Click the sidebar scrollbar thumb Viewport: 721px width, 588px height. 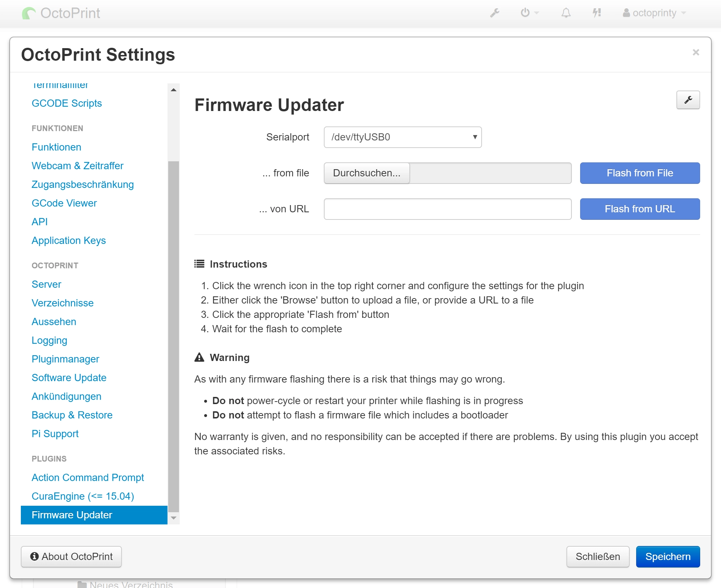[x=174, y=336]
